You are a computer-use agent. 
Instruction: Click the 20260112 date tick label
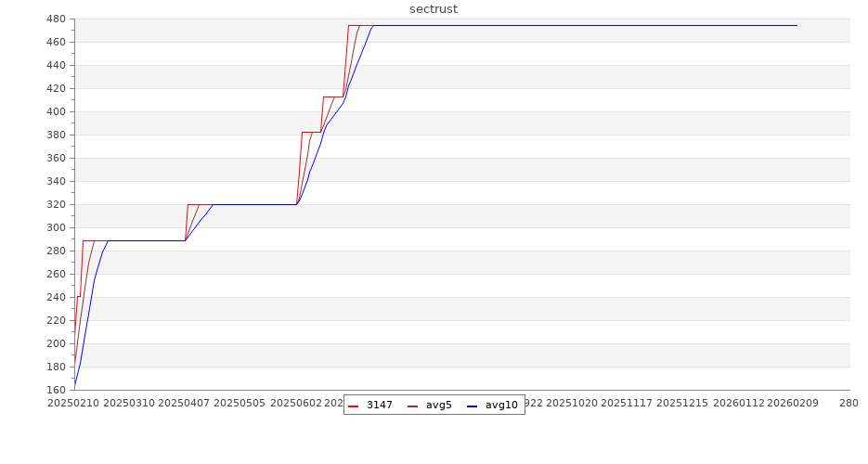tap(738, 404)
